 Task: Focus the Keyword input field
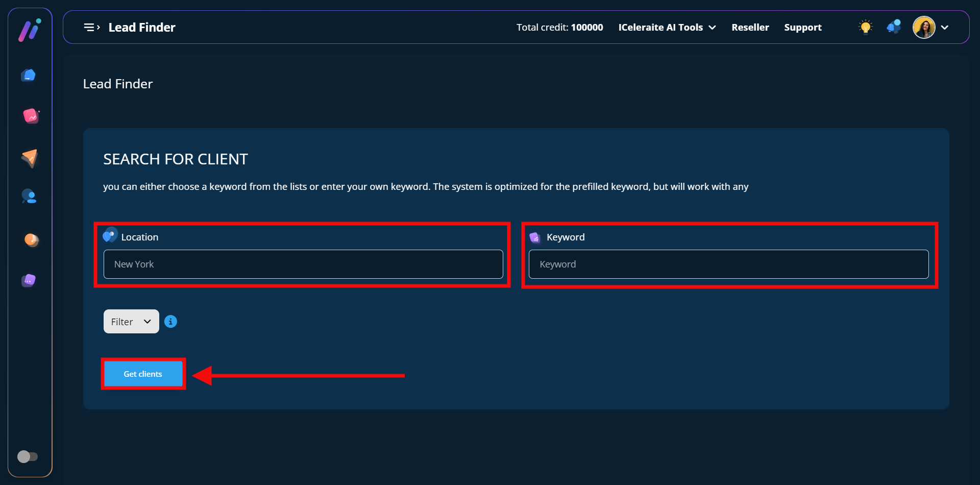pos(728,264)
